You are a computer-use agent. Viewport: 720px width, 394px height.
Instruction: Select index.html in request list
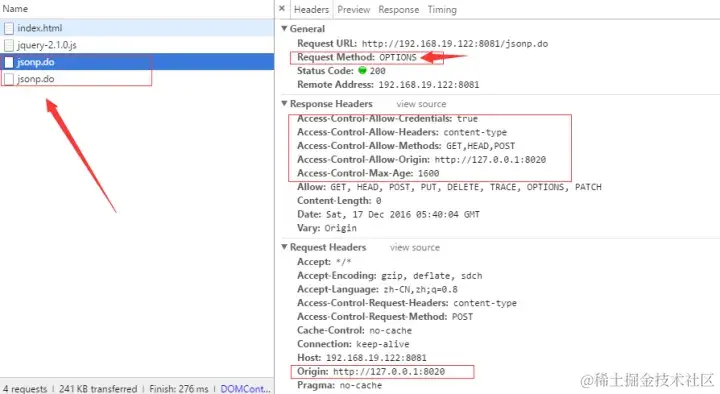coord(137,28)
